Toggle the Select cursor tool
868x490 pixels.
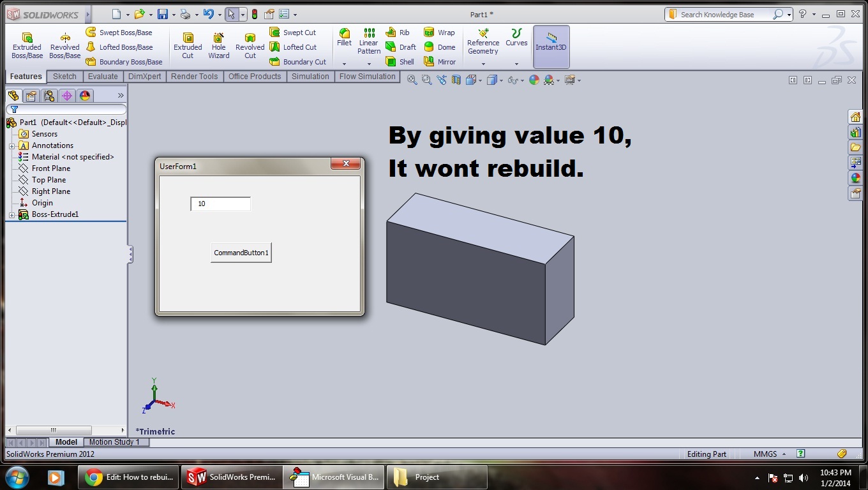pyautogui.click(x=232, y=14)
